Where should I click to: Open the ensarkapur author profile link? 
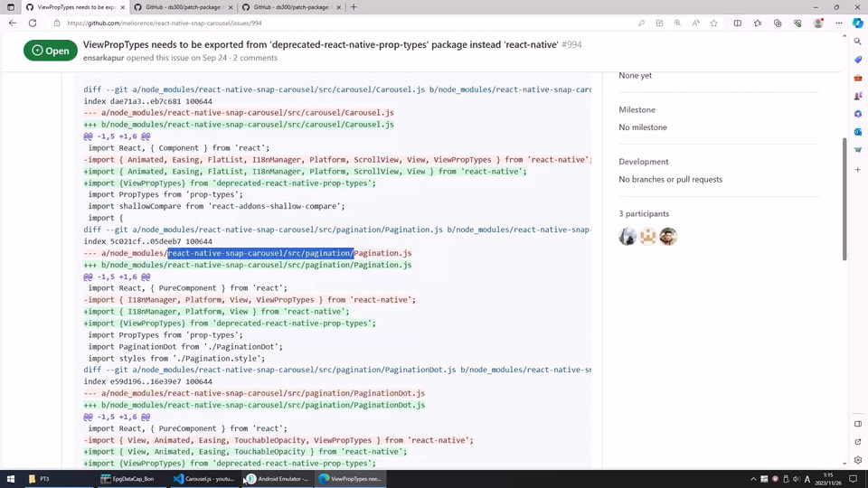(x=103, y=58)
